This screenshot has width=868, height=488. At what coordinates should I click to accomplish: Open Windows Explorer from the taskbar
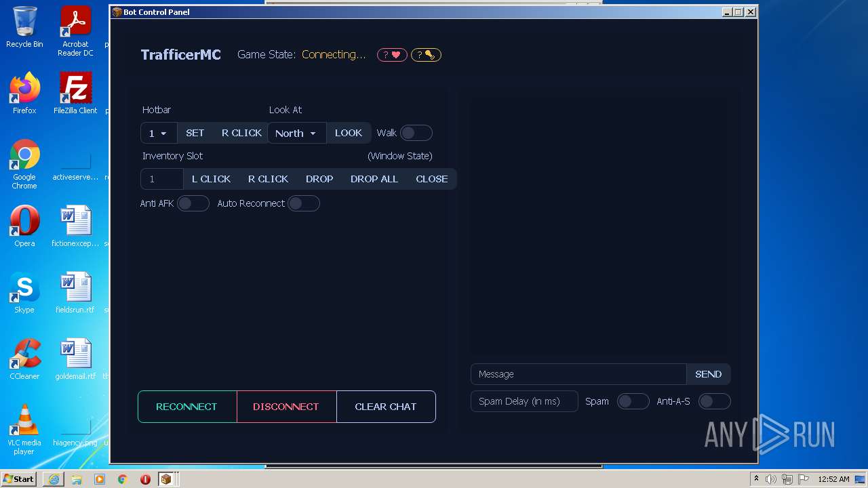pos(77,479)
